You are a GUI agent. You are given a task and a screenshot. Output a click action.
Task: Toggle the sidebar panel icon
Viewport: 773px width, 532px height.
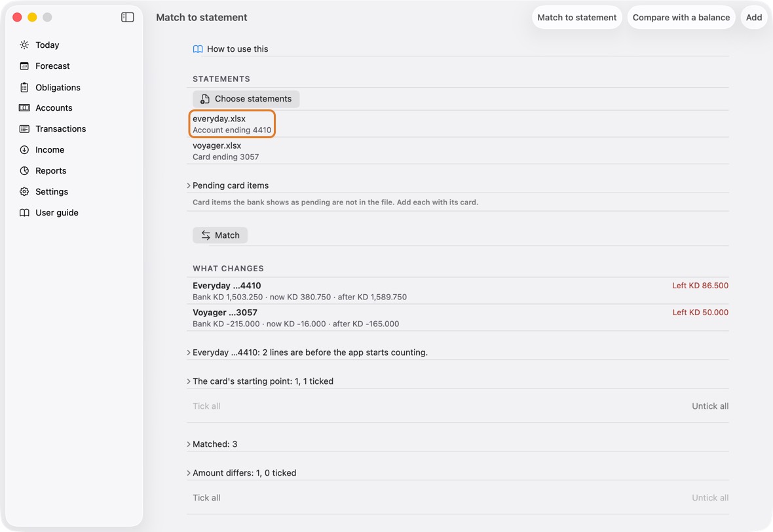tap(127, 17)
